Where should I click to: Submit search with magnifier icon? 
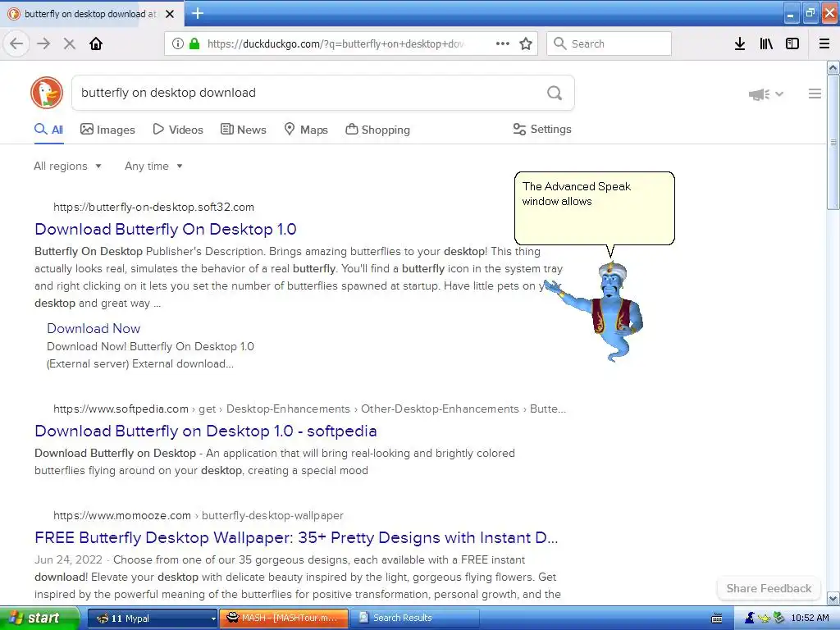[555, 93]
